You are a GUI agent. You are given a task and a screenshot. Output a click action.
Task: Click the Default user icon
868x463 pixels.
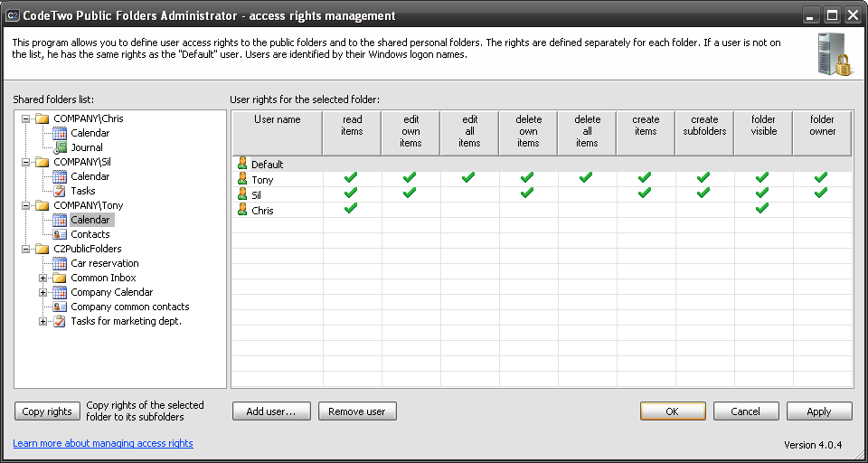point(242,164)
